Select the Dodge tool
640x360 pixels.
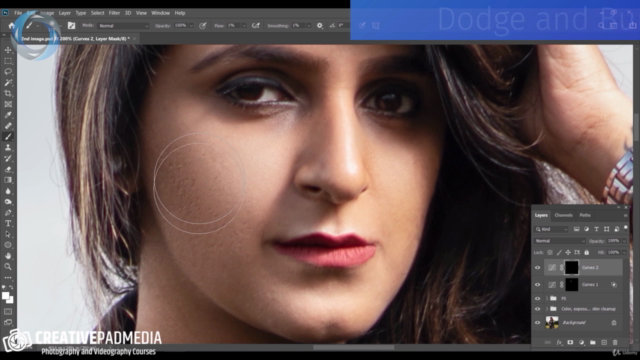(x=8, y=202)
